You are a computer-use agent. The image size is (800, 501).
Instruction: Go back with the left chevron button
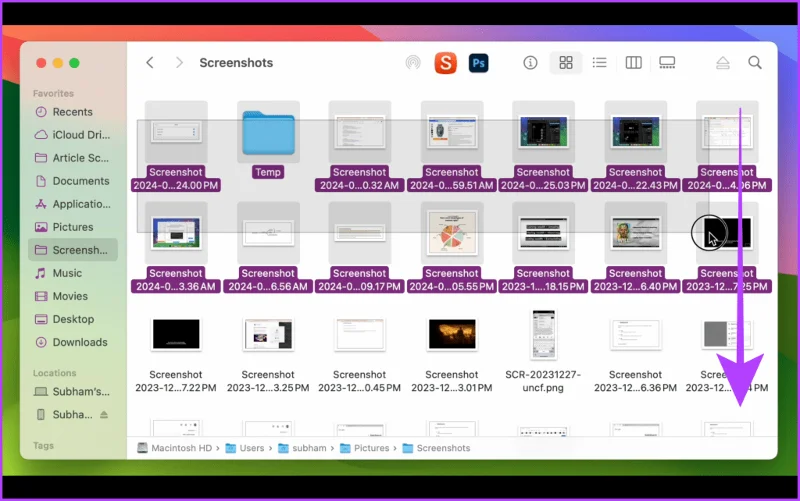(149, 63)
